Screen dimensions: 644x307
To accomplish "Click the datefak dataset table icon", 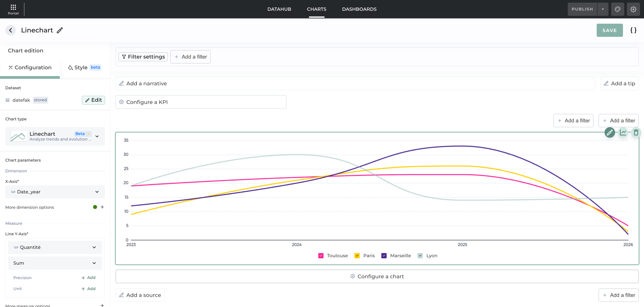I will click(7, 100).
